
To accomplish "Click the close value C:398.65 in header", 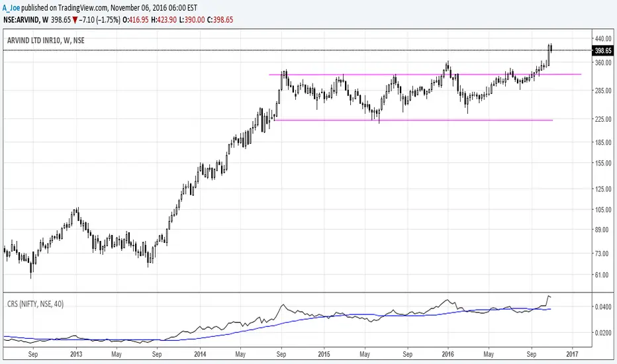I will tap(220, 20).
